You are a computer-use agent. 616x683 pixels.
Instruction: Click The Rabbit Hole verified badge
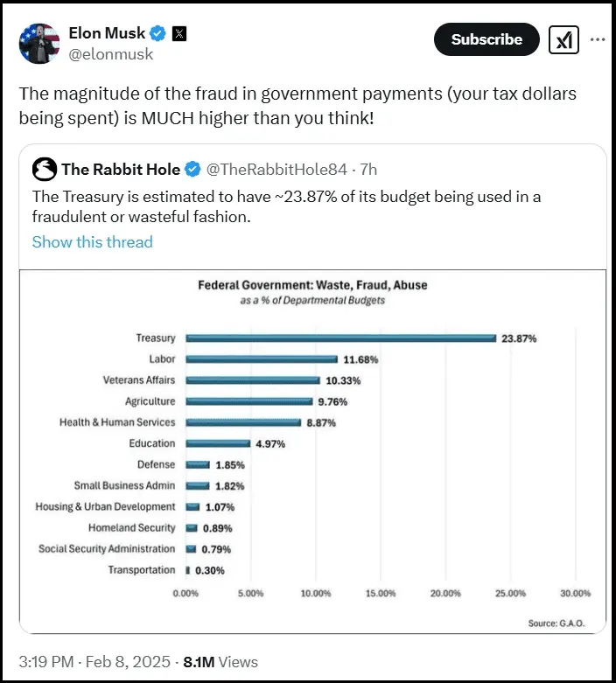[192, 169]
